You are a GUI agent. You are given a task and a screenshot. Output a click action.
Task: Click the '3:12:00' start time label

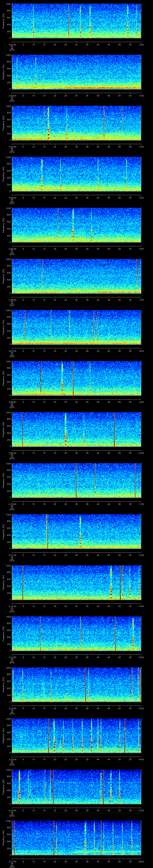click(12, 606)
